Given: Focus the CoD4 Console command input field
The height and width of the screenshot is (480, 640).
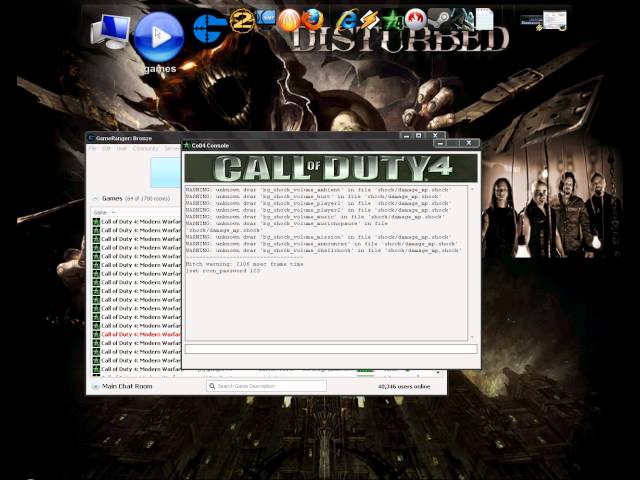Looking at the screenshot, I should 331,349.
